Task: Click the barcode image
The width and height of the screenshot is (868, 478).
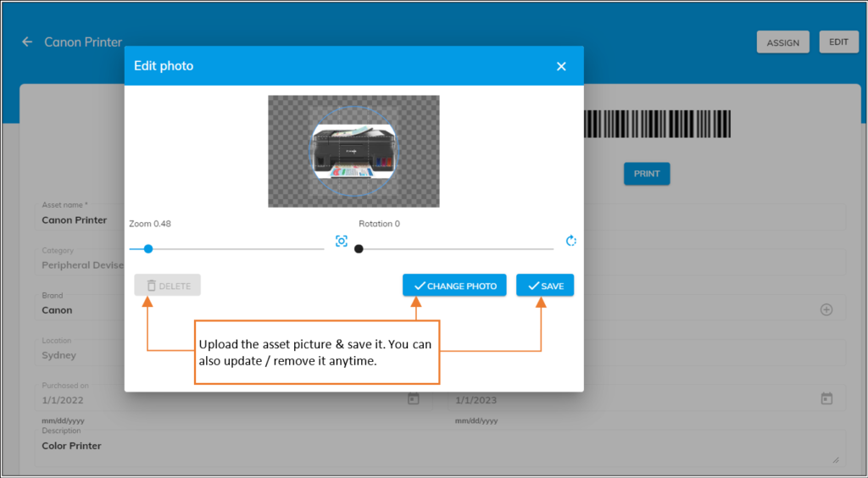Action: click(657, 124)
